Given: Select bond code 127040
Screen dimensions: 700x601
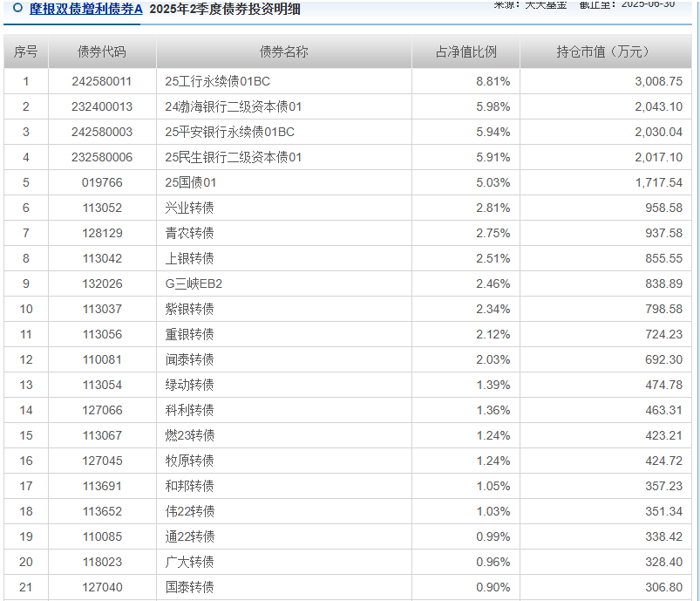Looking at the screenshot, I should click(102, 587).
